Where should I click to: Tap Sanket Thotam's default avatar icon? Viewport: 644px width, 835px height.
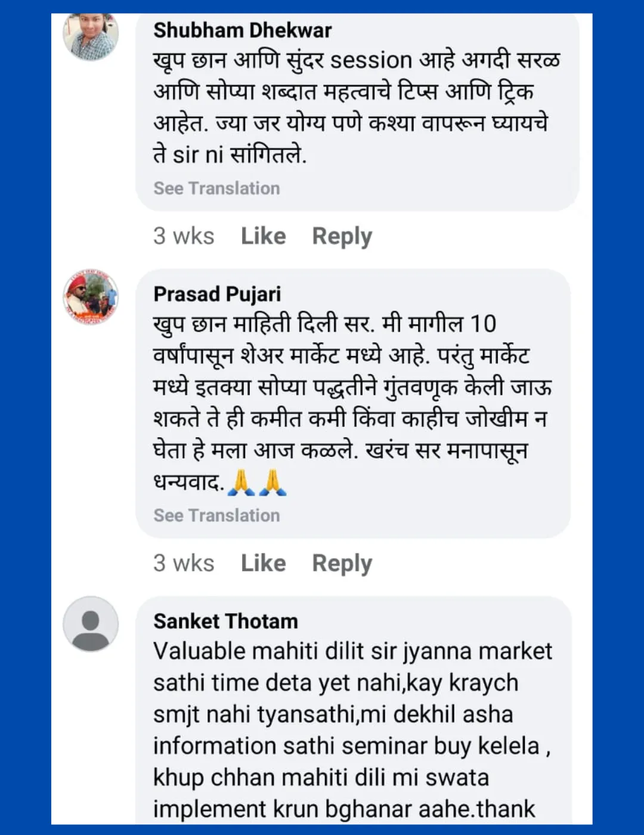(x=91, y=624)
